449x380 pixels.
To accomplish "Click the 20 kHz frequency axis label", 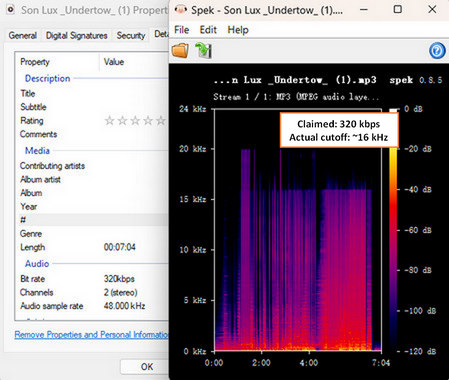I will [x=193, y=149].
